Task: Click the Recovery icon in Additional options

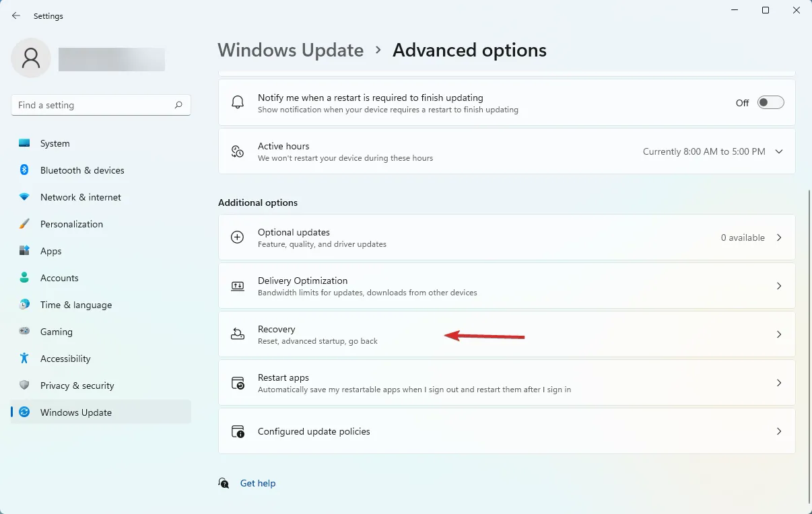Action: click(238, 334)
